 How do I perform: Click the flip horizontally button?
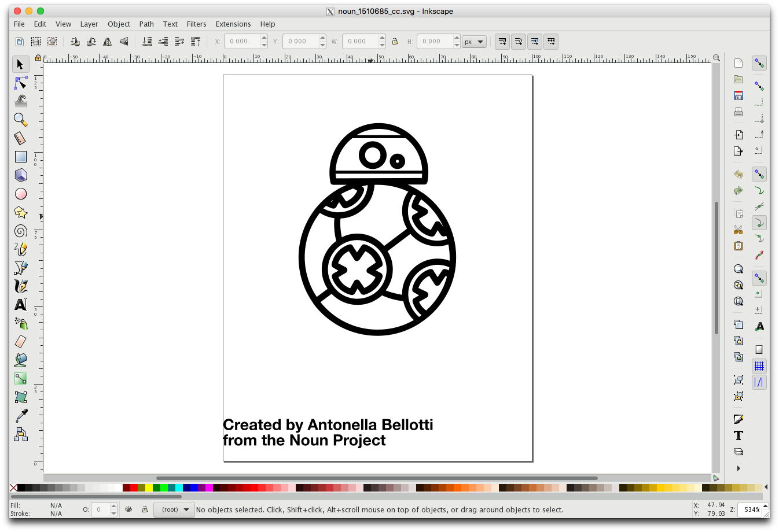(x=108, y=41)
